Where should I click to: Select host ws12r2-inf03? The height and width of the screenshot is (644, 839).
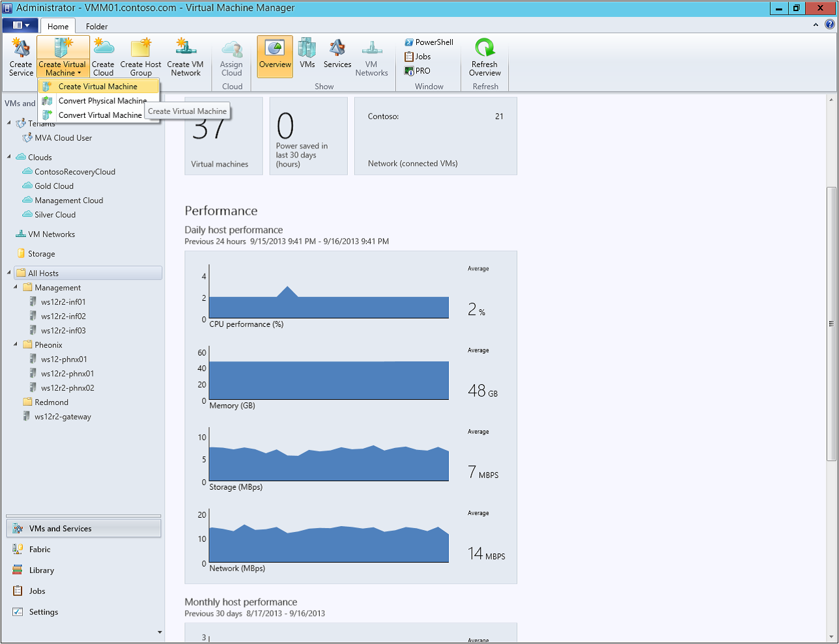pos(63,331)
